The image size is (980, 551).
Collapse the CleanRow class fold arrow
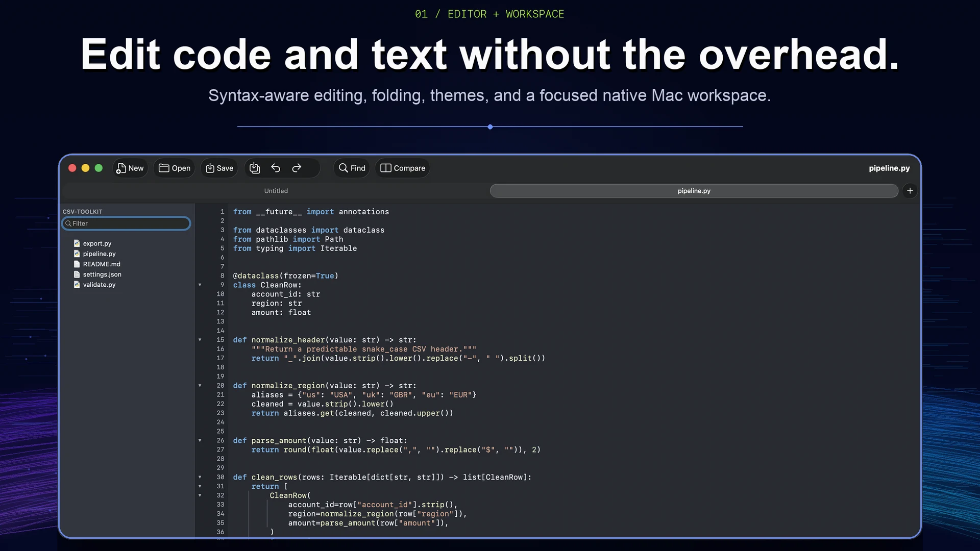[200, 285]
